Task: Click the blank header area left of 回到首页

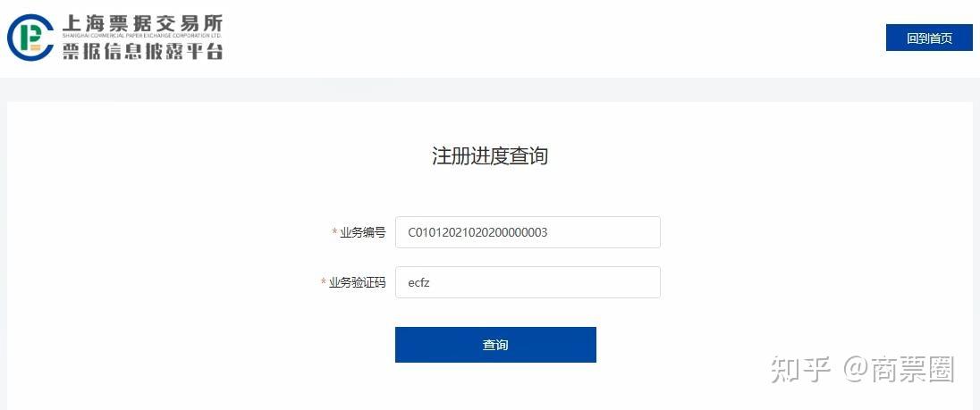Action: click(550, 38)
